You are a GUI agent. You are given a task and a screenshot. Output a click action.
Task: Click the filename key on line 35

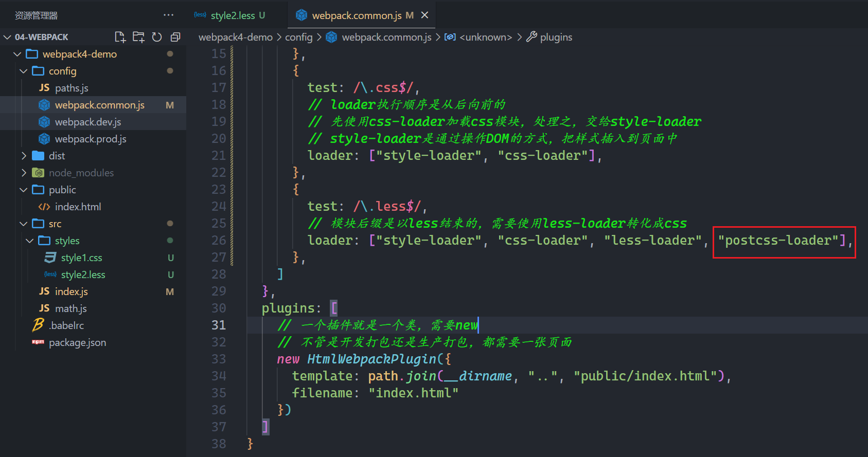(x=322, y=393)
